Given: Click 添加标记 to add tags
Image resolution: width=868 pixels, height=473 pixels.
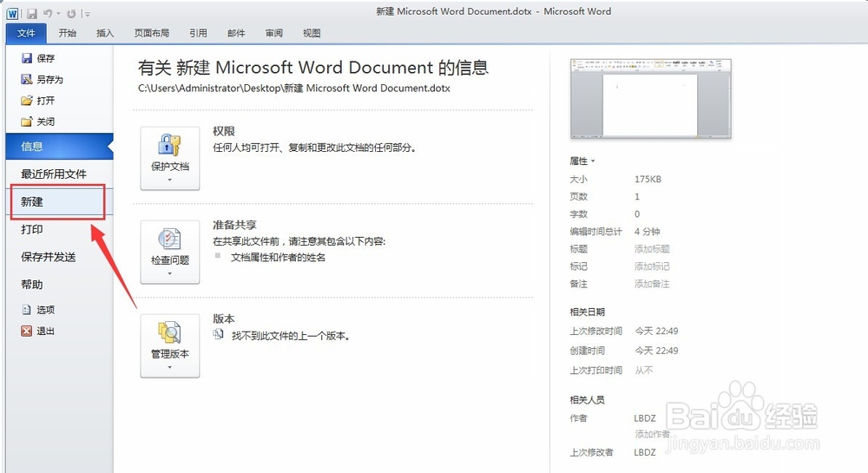Looking at the screenshot, I should coord(652,266).
